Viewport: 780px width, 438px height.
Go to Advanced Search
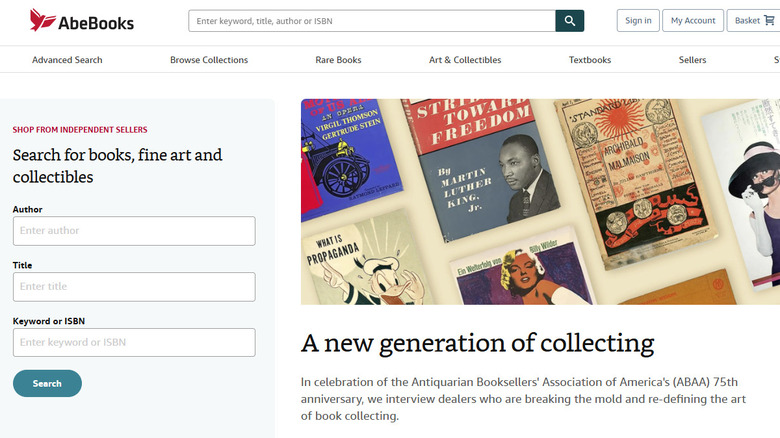(x=67, y=60)
